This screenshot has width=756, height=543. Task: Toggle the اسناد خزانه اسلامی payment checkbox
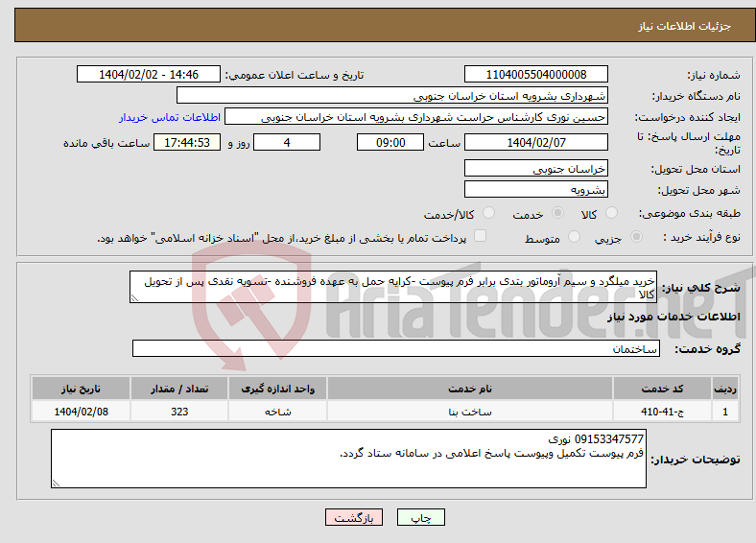coord(481,236)
